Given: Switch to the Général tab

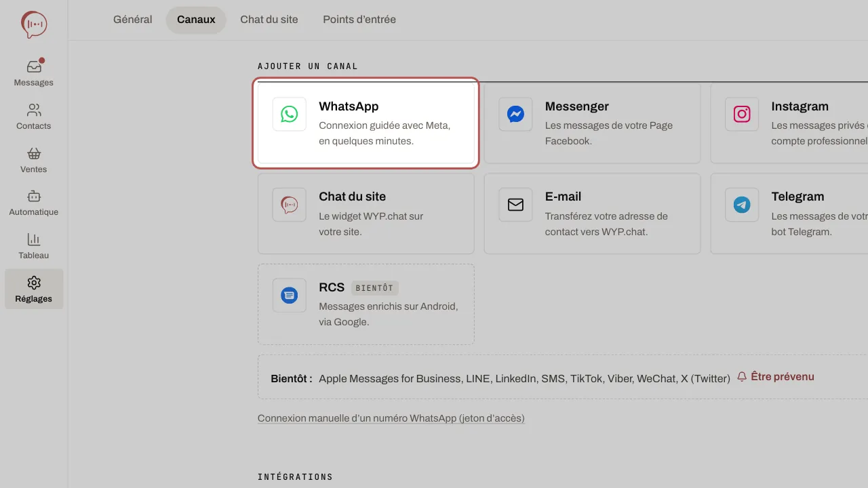Looking at the screenshot, I should point(133,20).
